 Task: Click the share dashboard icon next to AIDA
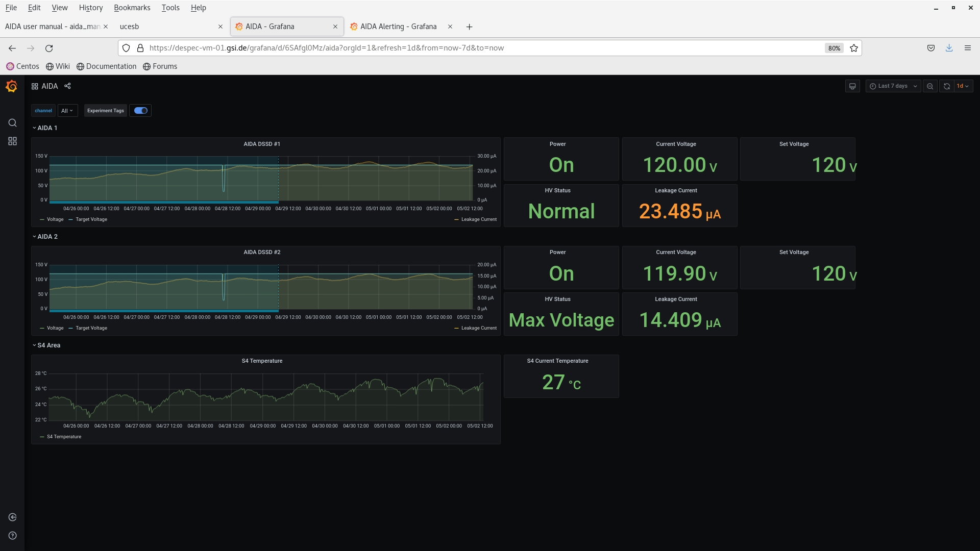tap(67, 86)
